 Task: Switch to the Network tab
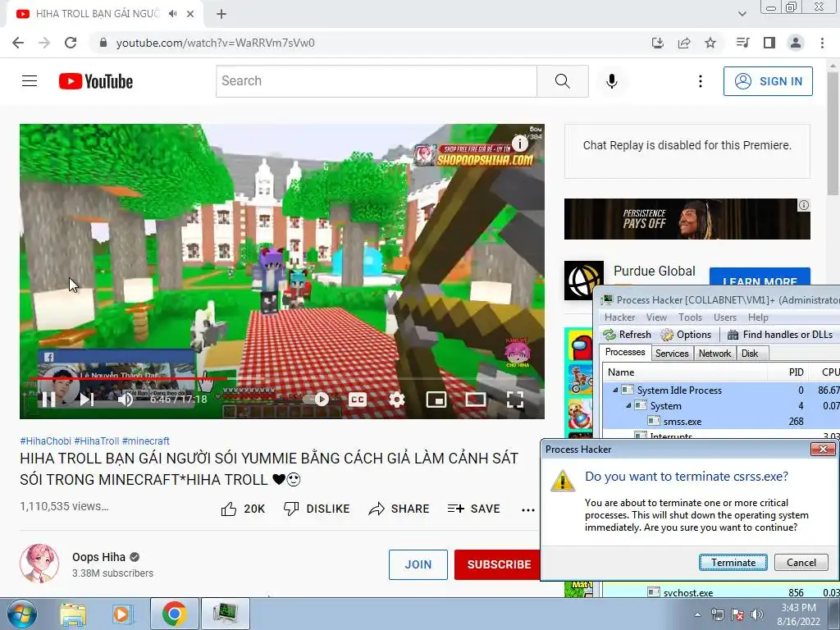coord(714,354)
